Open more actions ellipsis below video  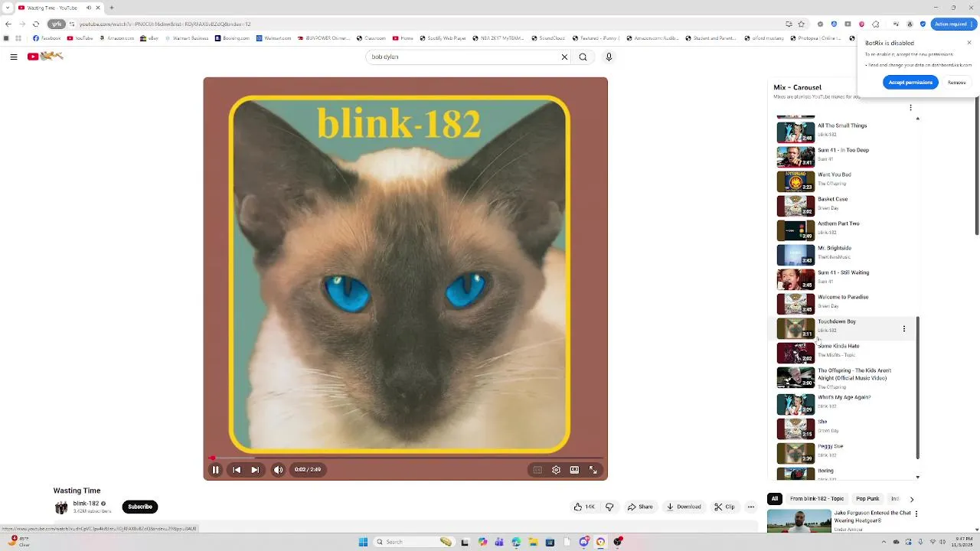751,507
